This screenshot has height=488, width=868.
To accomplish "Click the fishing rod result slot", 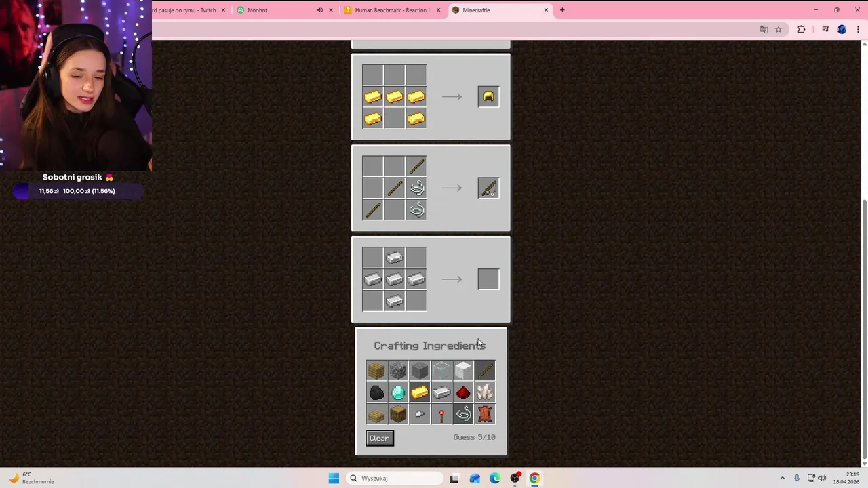I will (x=488, y=188).
